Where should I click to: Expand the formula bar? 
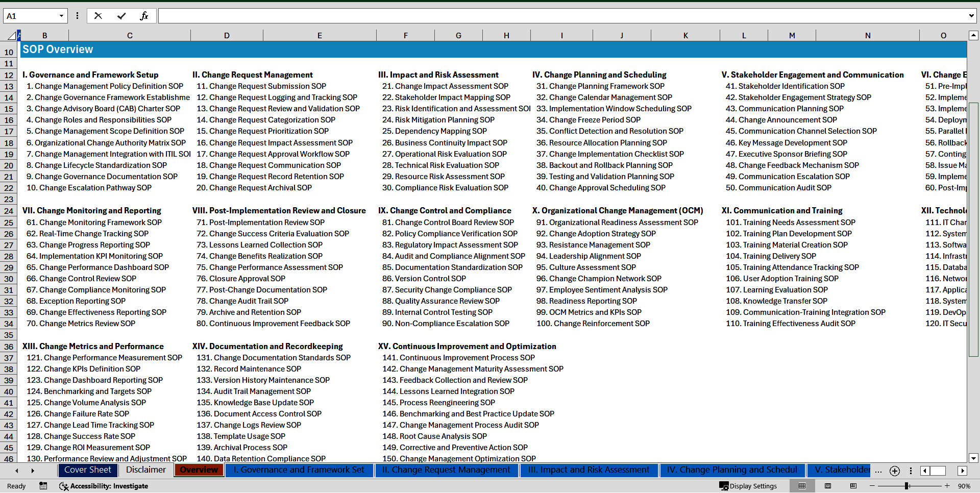point(971,16)
